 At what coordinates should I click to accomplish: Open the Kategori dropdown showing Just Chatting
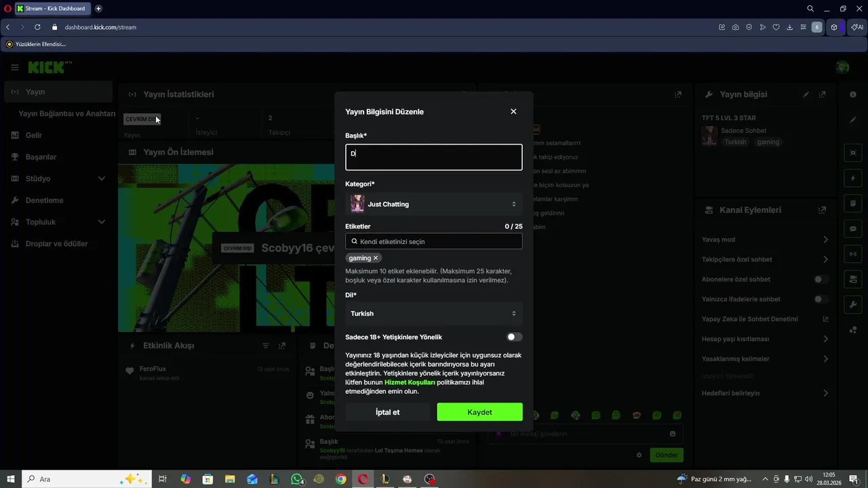click(434, 204)
